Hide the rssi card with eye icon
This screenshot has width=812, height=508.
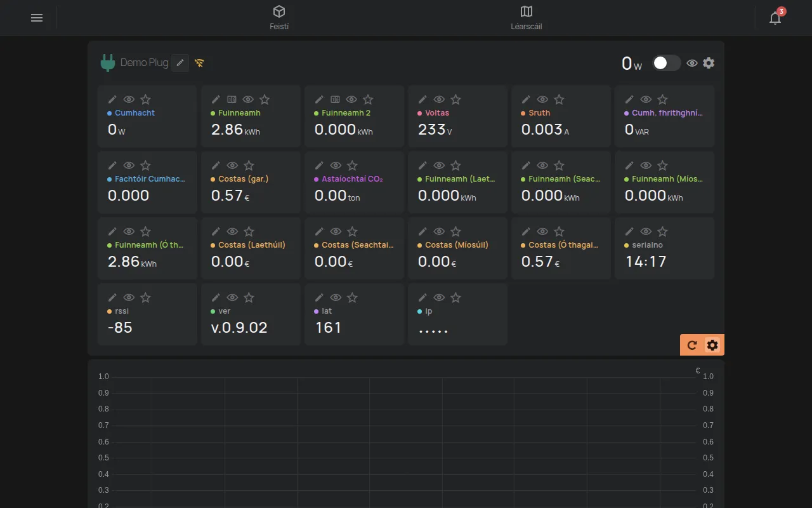129,297
